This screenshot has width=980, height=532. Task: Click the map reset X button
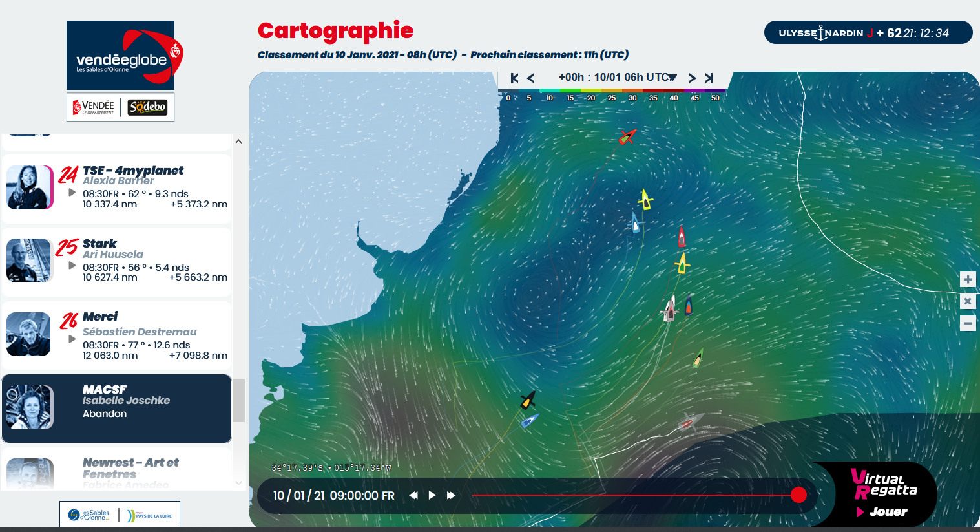pos(968,301)
